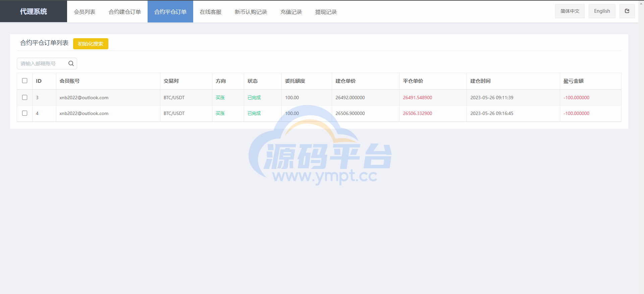Click the 初始化搜索 button
Image resolution: width=644 pixels, height=294 pixels.
click(91, 44)
